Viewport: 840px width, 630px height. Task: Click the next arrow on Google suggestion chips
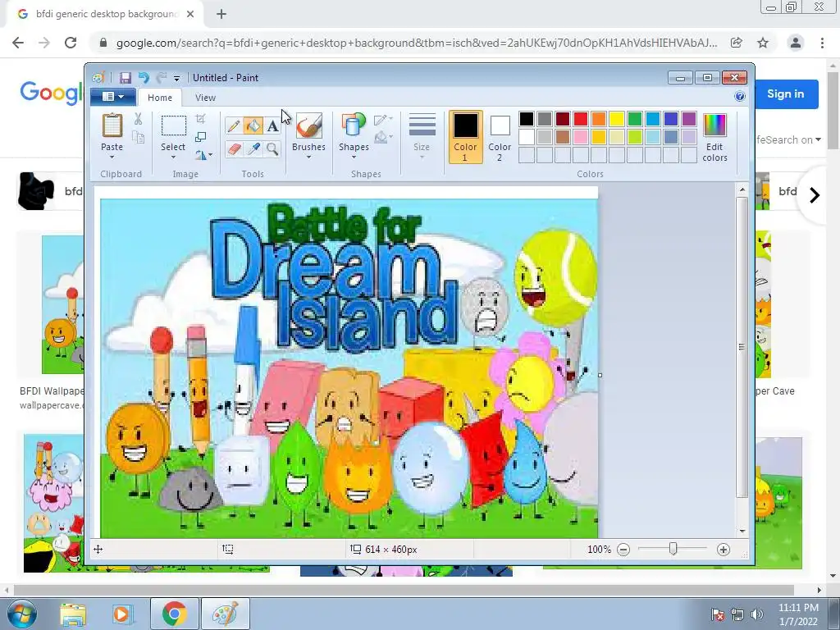click(815, 195)
